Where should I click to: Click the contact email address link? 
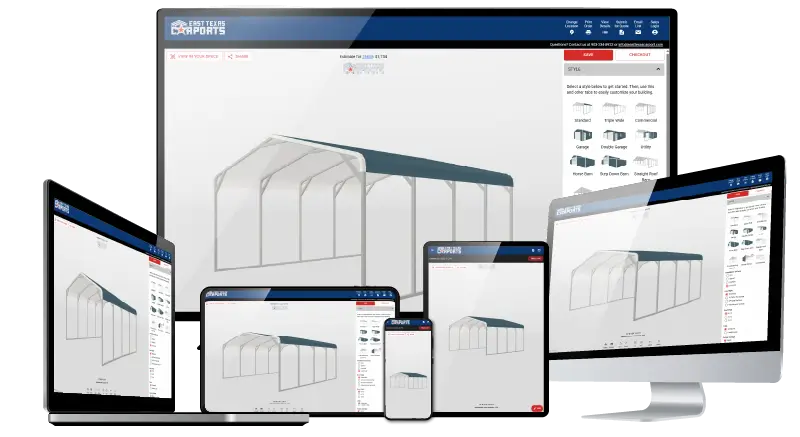point(642,45)
